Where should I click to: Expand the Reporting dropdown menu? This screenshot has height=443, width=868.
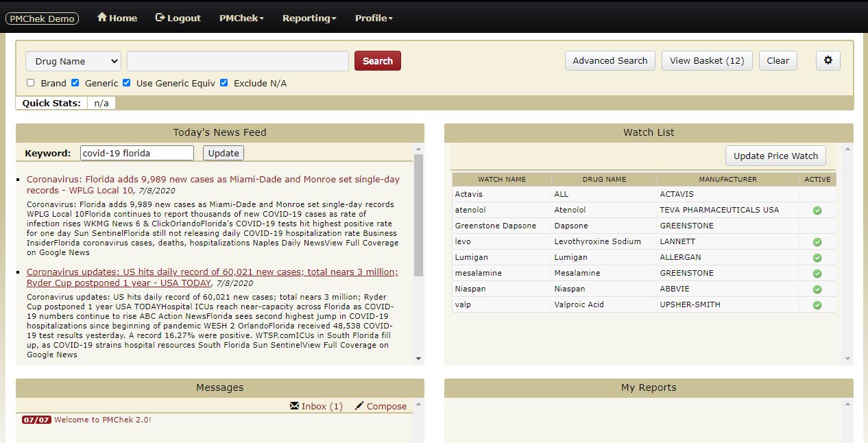click(309, 19)
